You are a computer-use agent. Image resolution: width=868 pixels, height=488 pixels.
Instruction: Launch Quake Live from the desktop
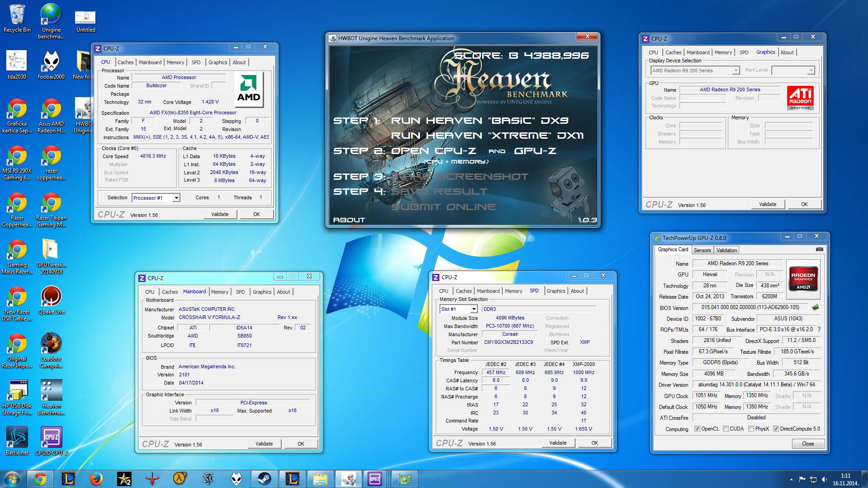51,300
